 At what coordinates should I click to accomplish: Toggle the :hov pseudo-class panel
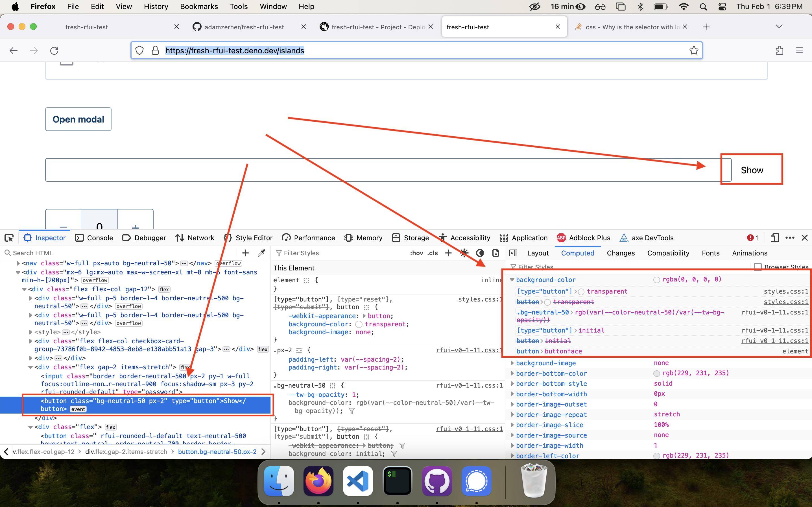coord(416,253)
